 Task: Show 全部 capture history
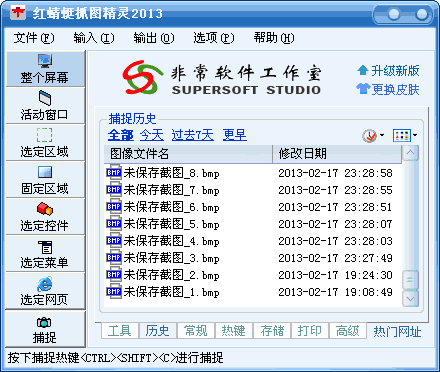pyautogui.click(x=121, y=135)
